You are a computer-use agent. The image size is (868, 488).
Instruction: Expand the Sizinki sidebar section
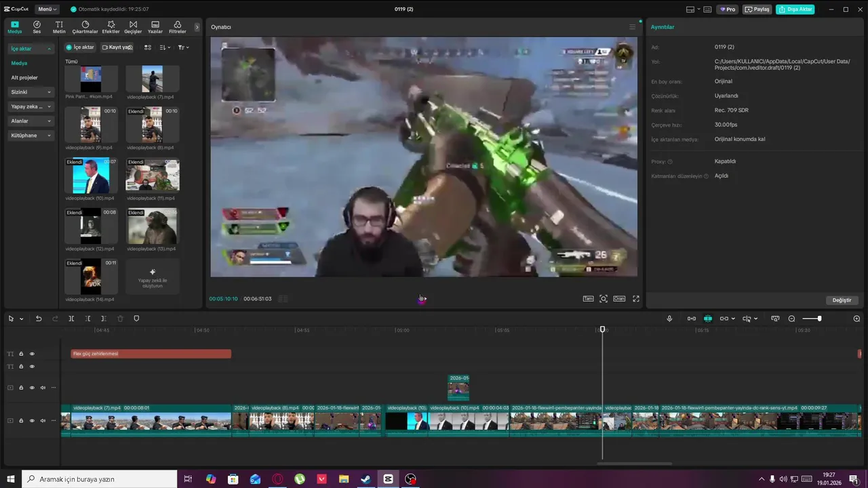(31, 92)
